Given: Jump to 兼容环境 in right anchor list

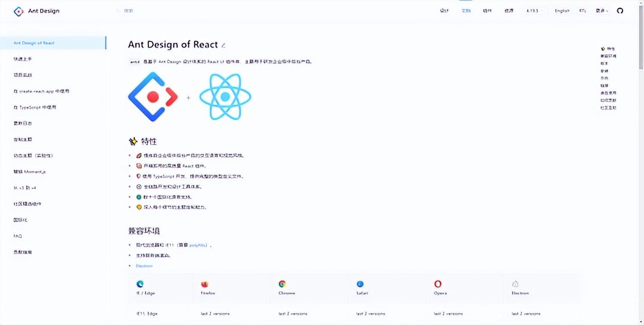Looking at the screenshot, I should pos(608,56).
